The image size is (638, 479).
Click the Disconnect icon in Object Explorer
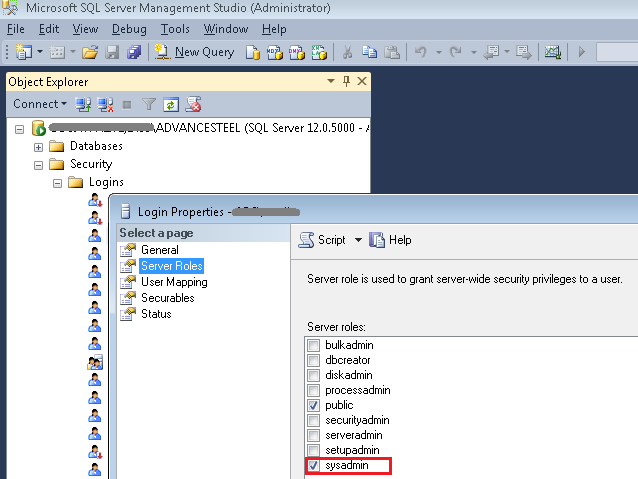click(105, 105)
